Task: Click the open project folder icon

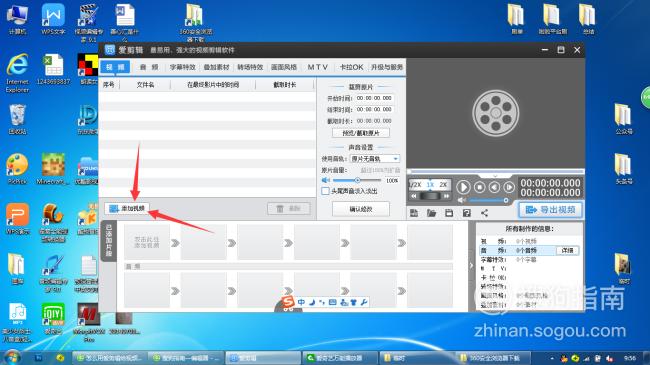Action: (432, 213)
